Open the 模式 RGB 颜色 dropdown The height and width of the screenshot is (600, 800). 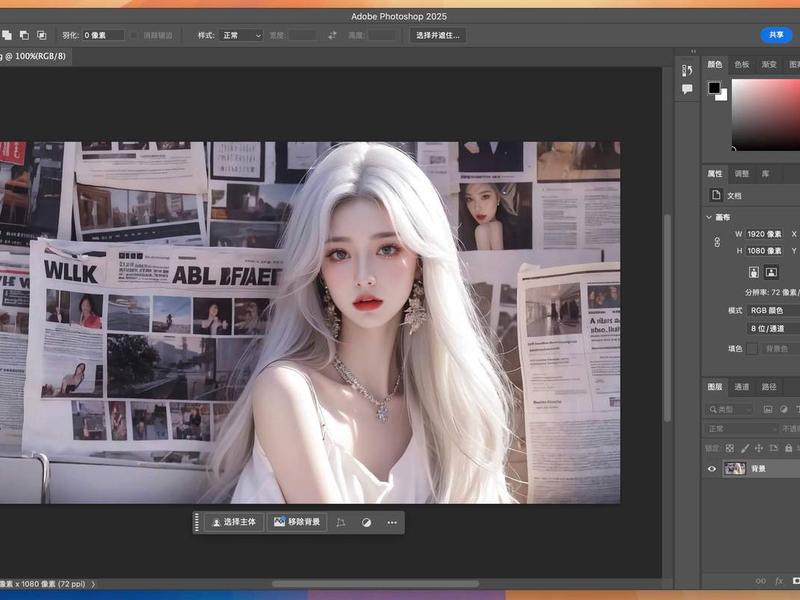coord(773,310)
